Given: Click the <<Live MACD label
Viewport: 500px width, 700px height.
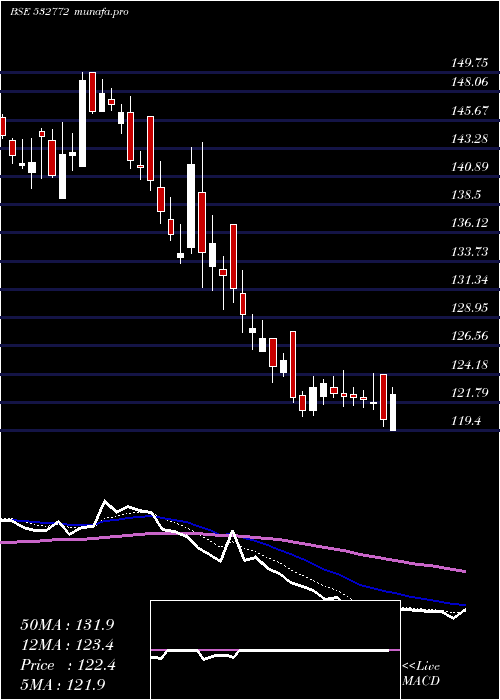Looking at the screenshot, I should [x=421, y=674].
